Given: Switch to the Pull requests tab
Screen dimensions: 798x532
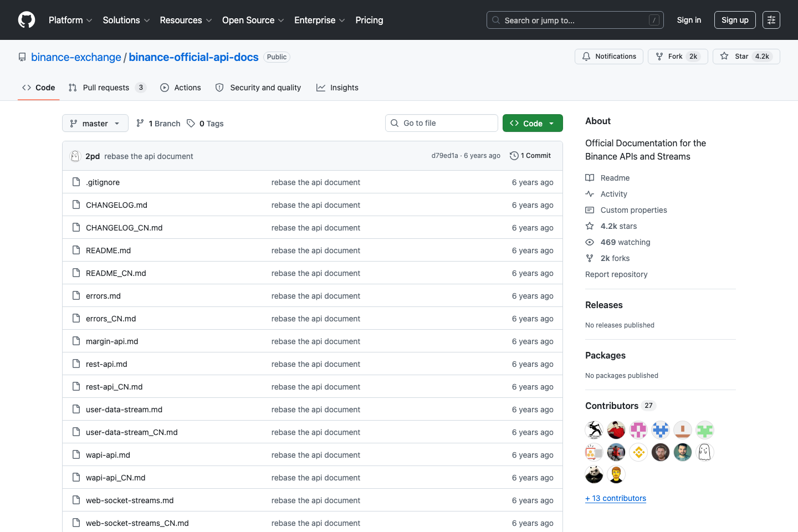Looking at the screenshot, I should (105, 88).
